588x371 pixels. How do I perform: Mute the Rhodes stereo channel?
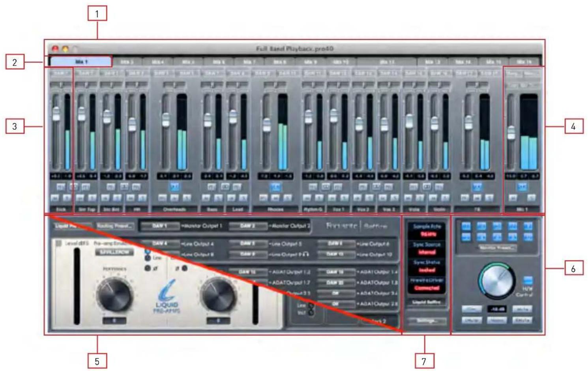point(275,198)
